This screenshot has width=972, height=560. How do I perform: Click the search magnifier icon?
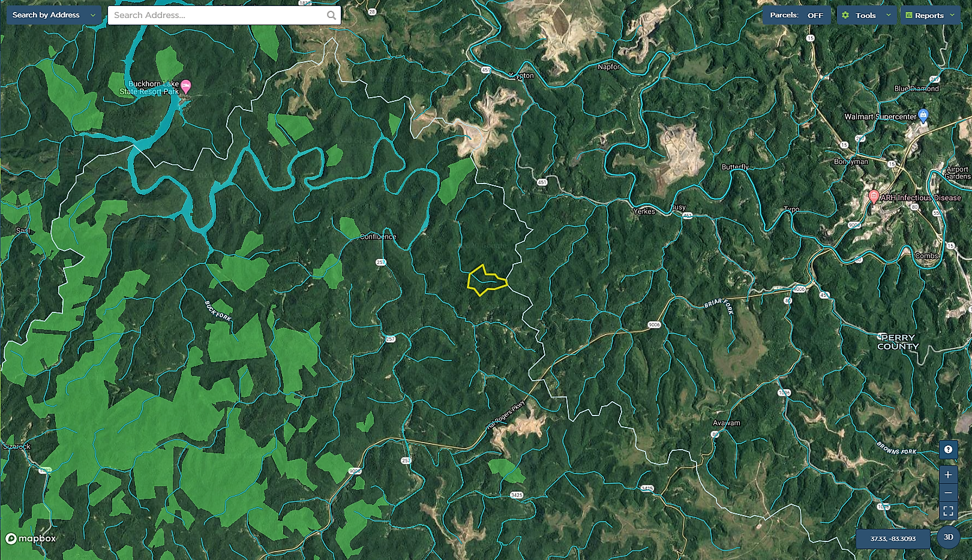click(x=331, y=16)
